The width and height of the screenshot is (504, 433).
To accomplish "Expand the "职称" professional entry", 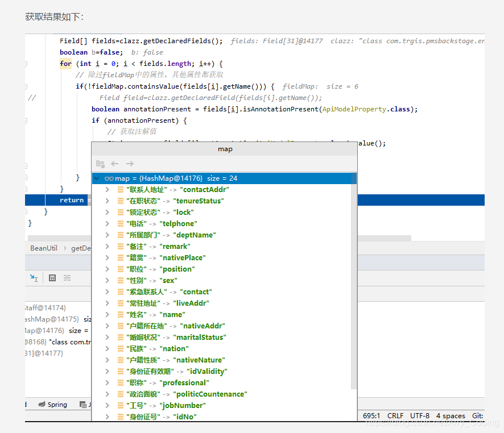I will [x=108, y=382].
